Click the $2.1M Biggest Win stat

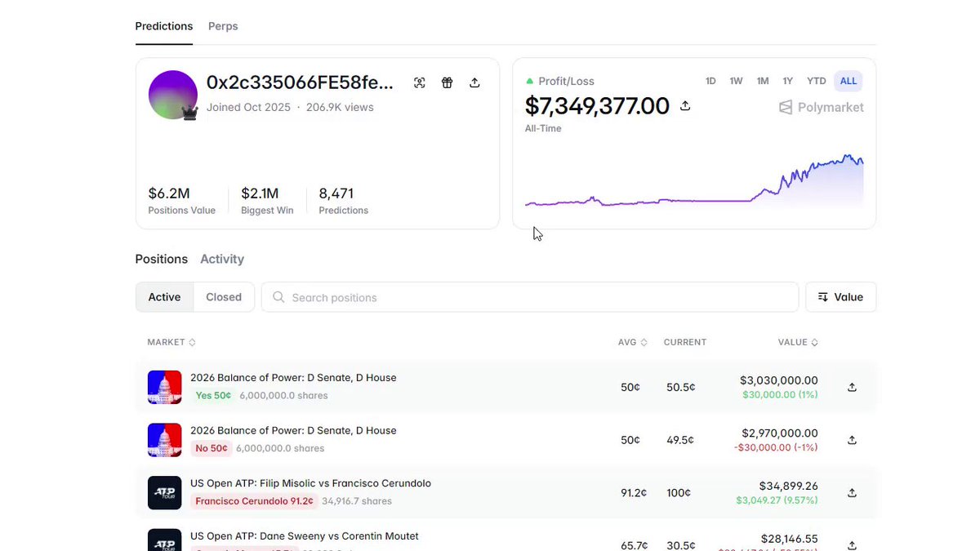click(267, 200)
